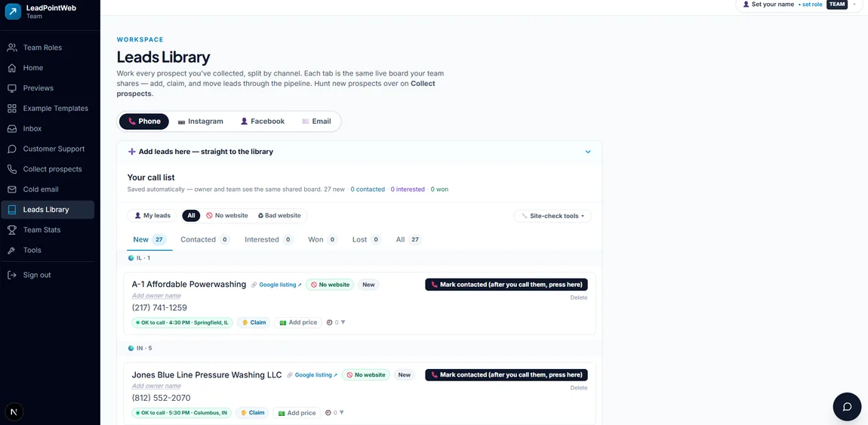Open Google listing for A-1 Affordable Powerwashing
The image size is (868, 425).
point(280,285)
